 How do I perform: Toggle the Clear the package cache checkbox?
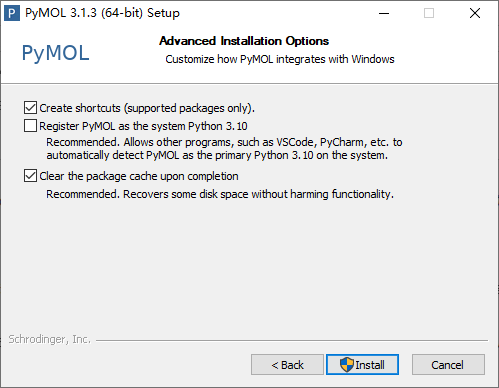30,176
